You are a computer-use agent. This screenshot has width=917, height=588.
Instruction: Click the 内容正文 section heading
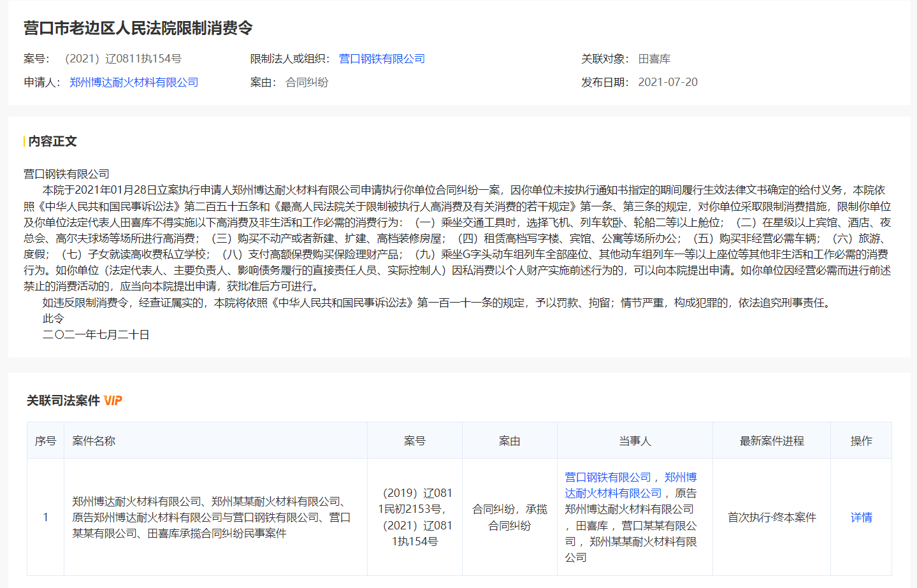coord(52,141)
